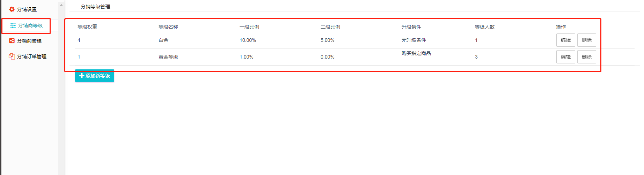Select the 分销等级管理 tab heading
The image size is (644, 175).
pos(95,7)
